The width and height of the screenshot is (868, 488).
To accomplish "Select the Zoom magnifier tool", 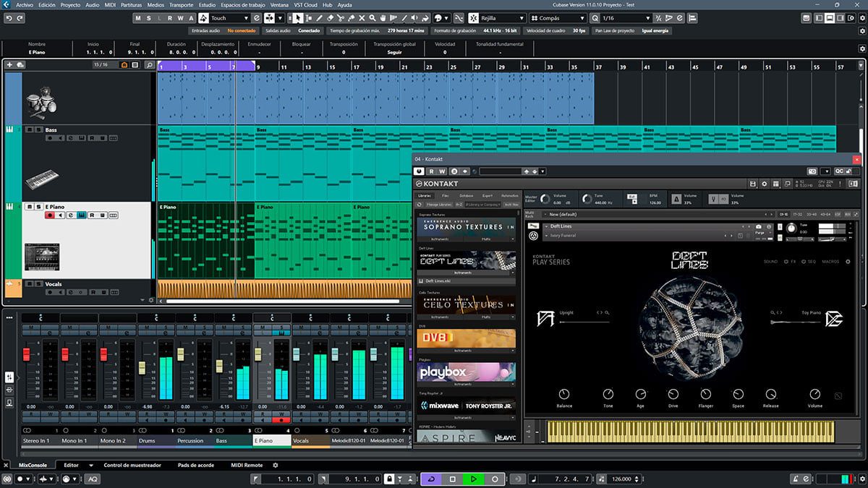I will click(373, 18).
